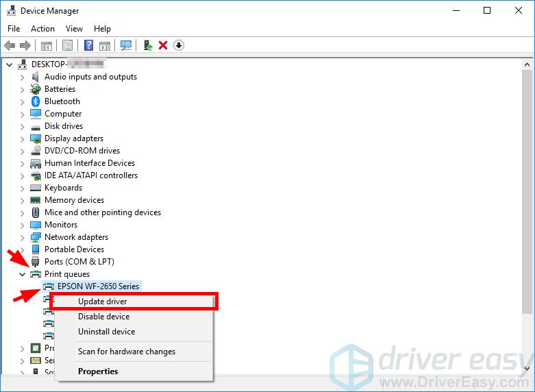Select Human Interface Devices label

90,163
